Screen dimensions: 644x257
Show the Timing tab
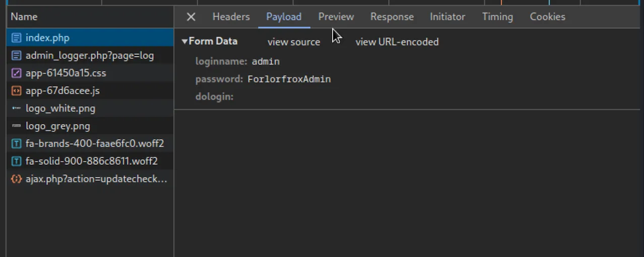tap(497, 17)
